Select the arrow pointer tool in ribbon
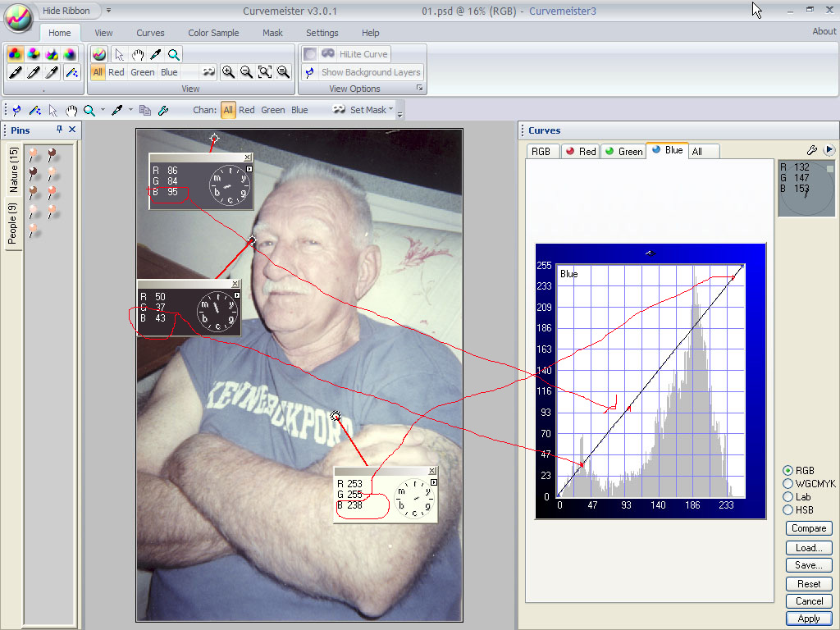 click(x=120, y=54)
